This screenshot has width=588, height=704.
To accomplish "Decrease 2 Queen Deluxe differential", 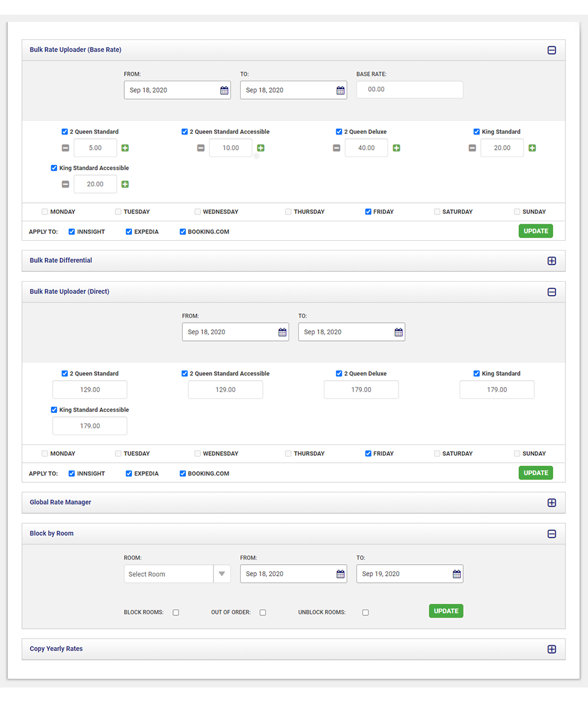I will (x=336, y=148).
